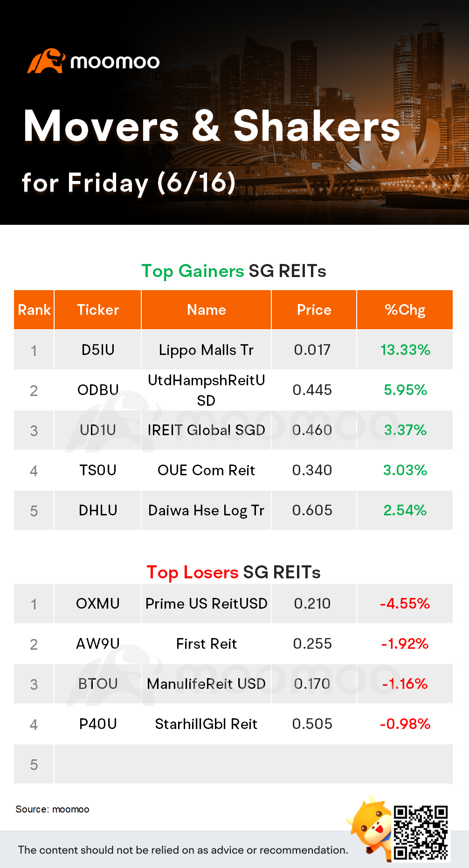Click the Name column header
The height and width of the screenshot is (868, 469).
pyautogui.click(x=206, y=310)
